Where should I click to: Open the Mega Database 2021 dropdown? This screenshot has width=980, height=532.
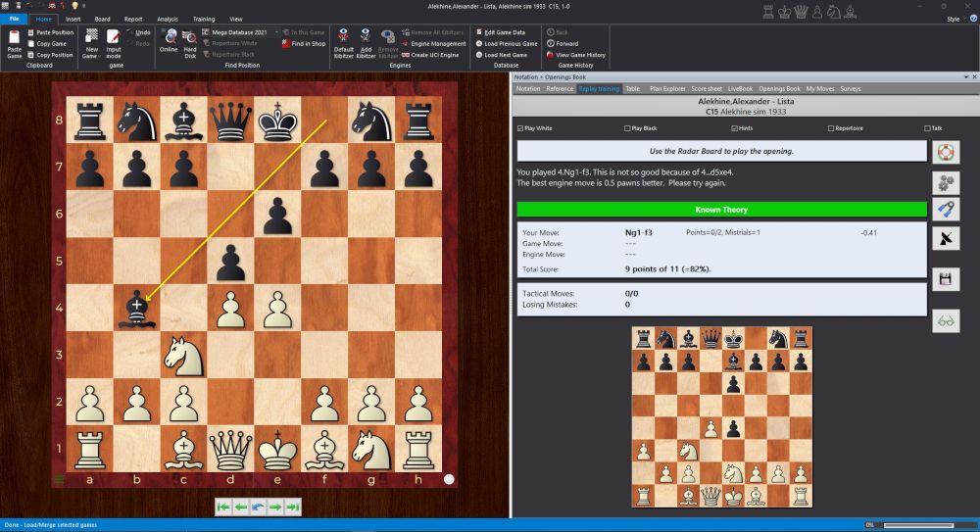pos(275,32)
